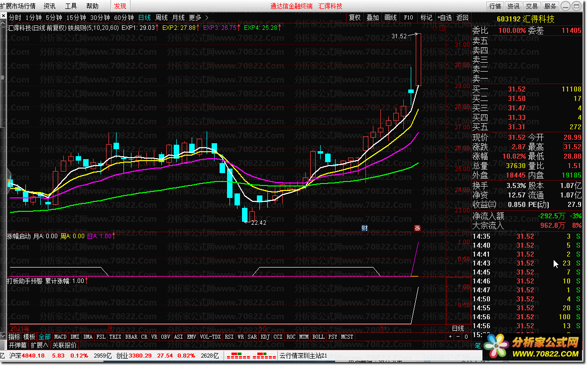The height and width of the screenshot is (366, 588).
Task: Click 叠加 overlay tool
Action: [372, 17]
